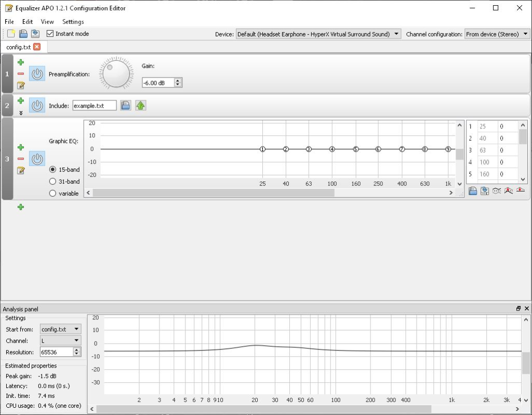532x415 pixels.
Task: Click the New file icon in the main toolbar
Action: click(11, 34)
